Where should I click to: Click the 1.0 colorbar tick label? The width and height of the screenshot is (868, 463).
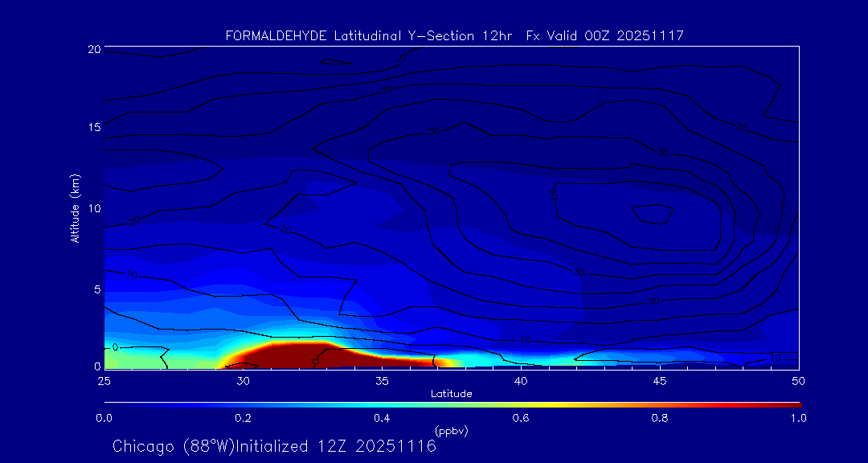(799, 418)
